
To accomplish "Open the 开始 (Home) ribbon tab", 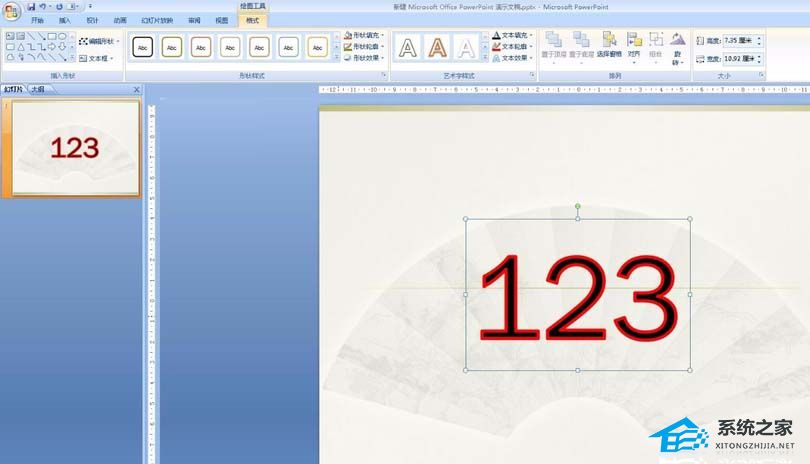I will tap(37, 21).
